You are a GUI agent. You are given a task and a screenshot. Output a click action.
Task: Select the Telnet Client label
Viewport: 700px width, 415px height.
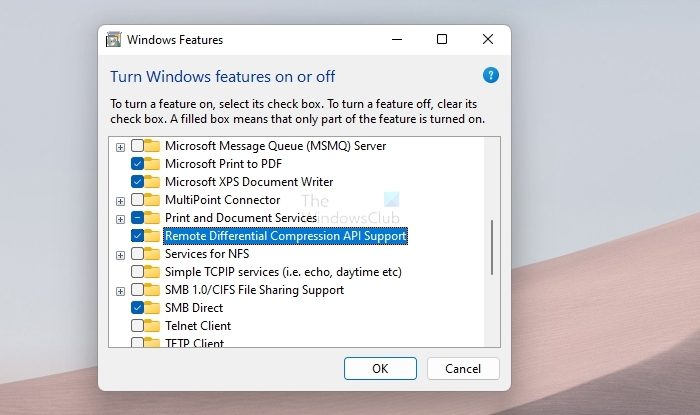coord(198,326)
